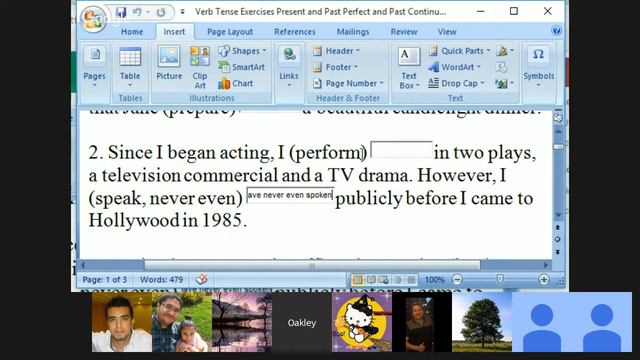Click the Next Page double-arrow button
Viewport: 640px width, 360px height.
558,252
